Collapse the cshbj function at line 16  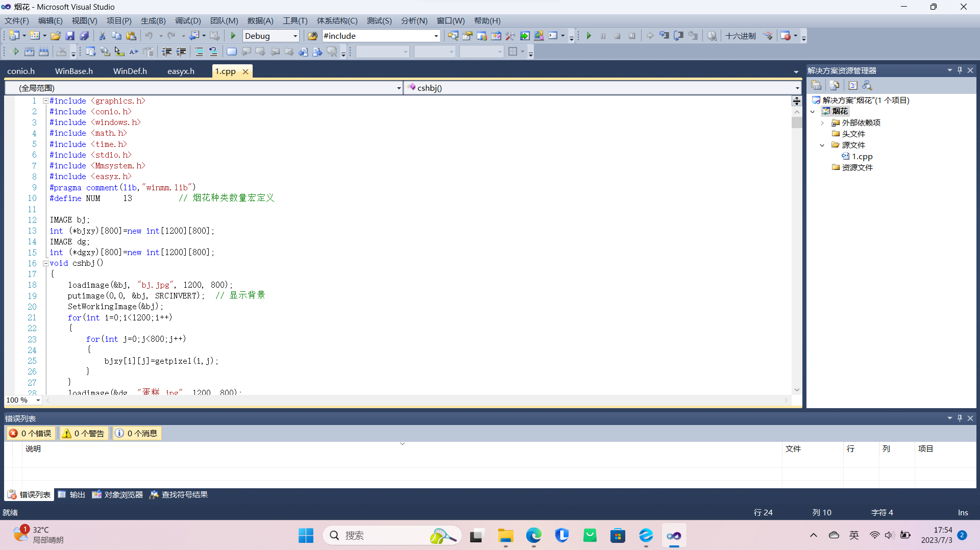pos(45,263)
